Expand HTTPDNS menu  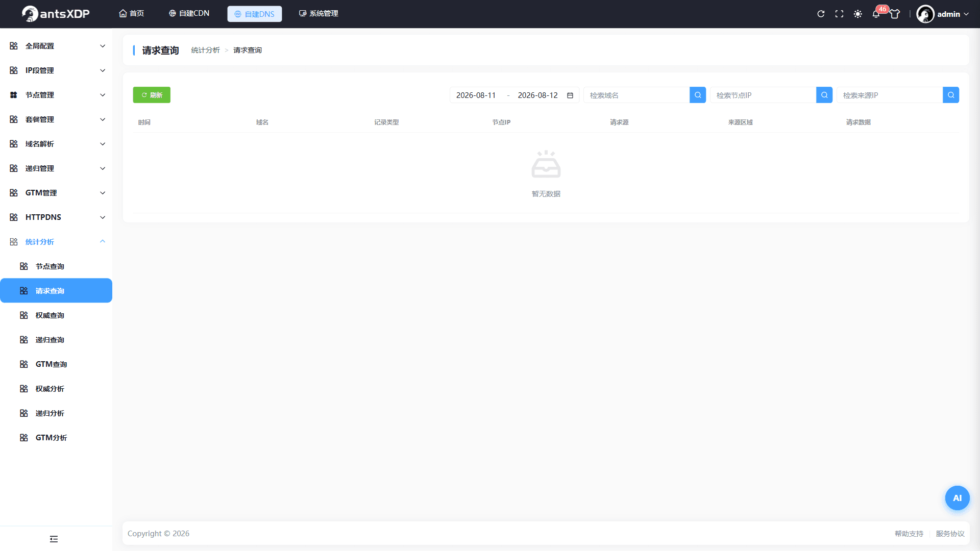(56, 217)
